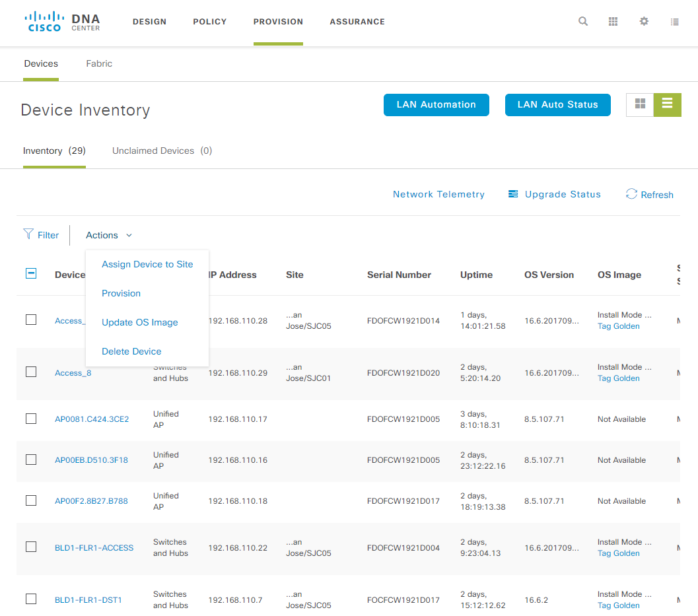Choose Assign Device to Site
Screen dimensions: 698x616
click(147, 264)
